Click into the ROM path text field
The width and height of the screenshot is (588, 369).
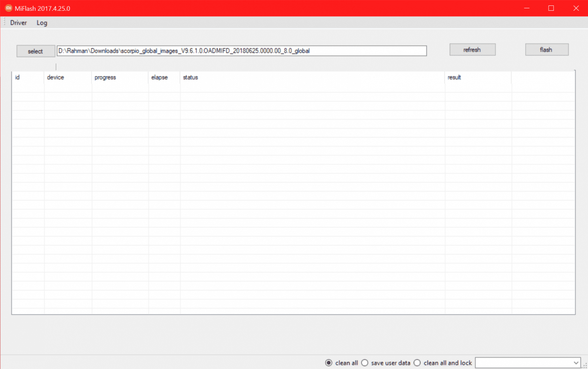click(241, 51)
